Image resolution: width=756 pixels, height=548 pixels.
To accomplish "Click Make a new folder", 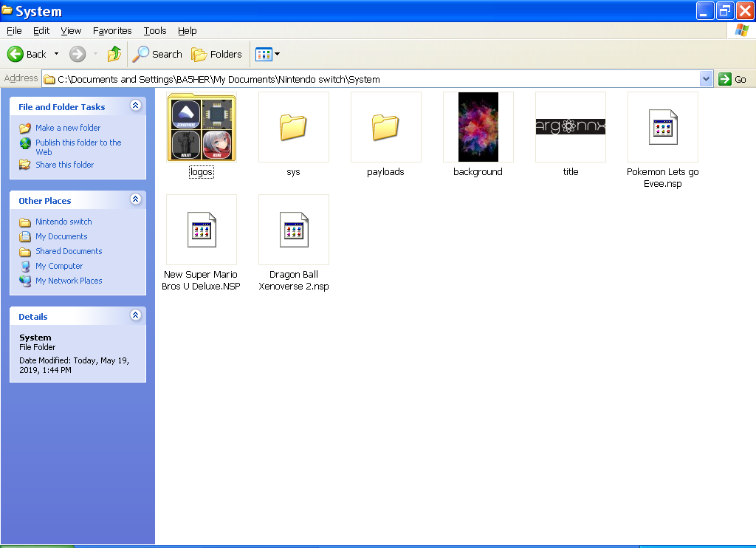I will (68, 128).
